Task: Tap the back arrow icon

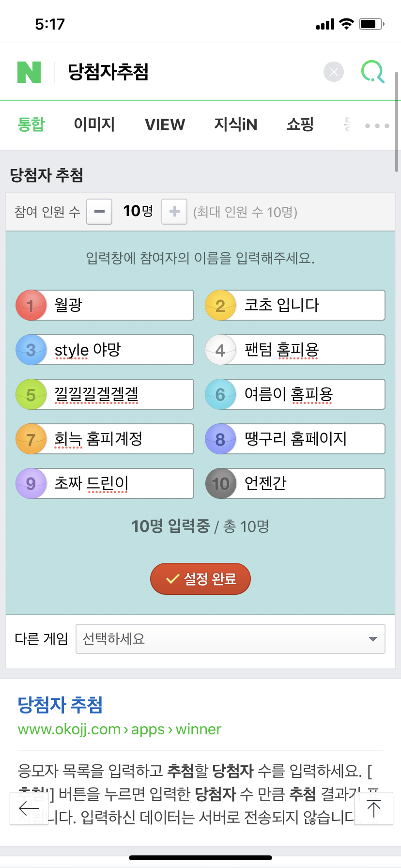Action: [x=29, y=808]
